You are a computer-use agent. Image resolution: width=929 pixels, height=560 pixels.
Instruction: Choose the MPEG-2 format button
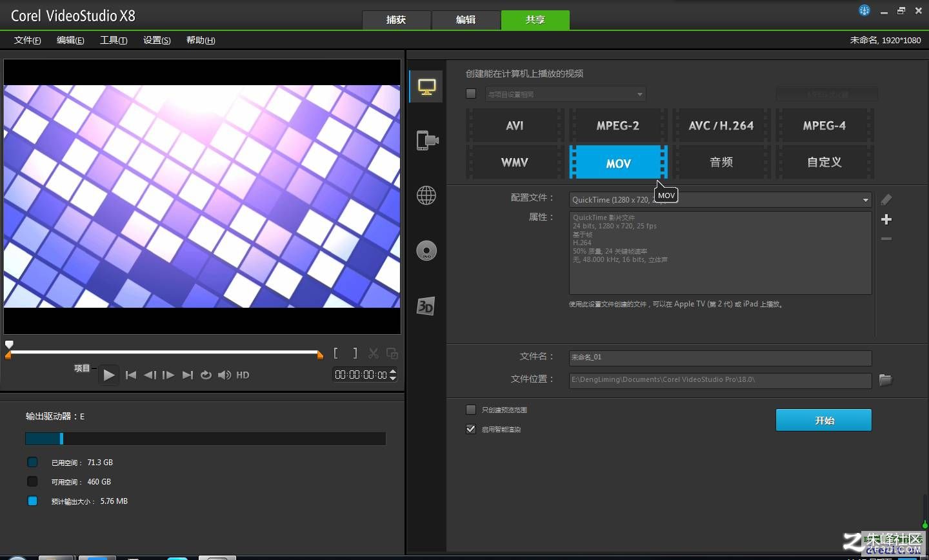point(618,126)
